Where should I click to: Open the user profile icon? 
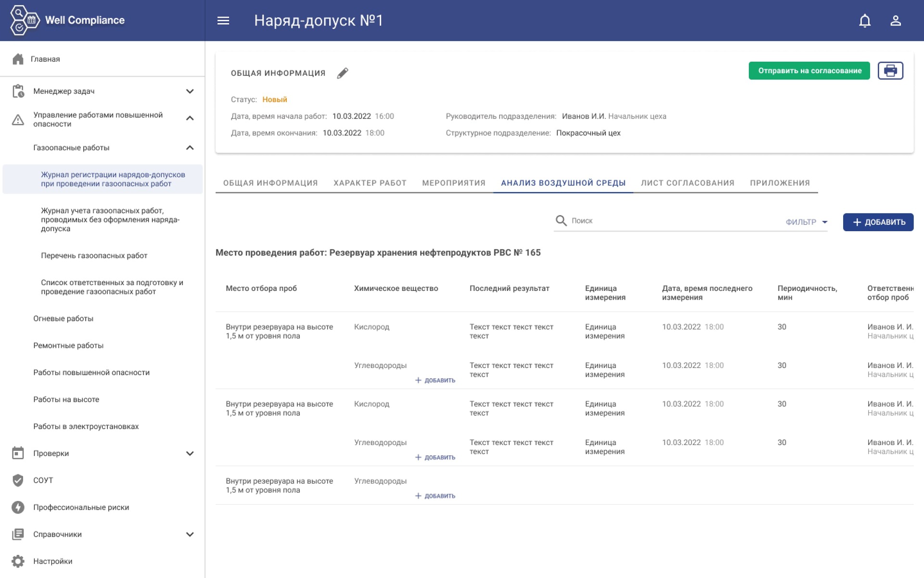tap(895, 21)
